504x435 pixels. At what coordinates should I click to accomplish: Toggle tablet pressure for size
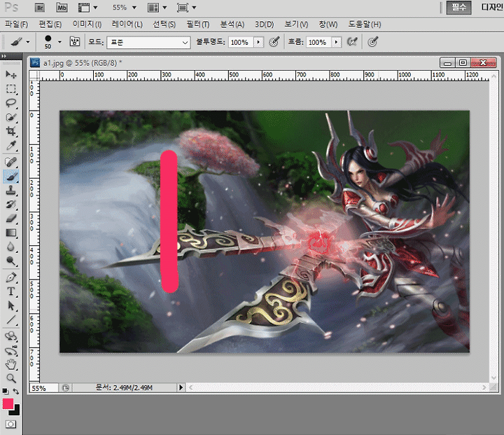pyautogui.click(x=372, y=42)
